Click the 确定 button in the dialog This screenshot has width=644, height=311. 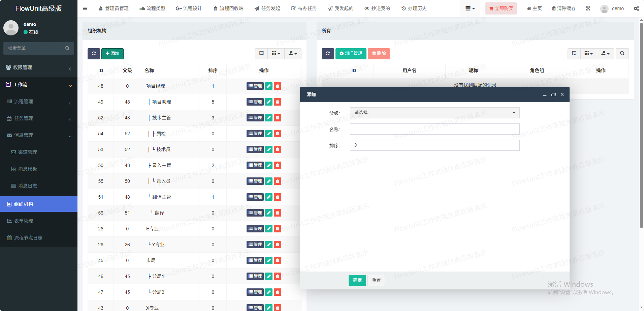(357, 280)
